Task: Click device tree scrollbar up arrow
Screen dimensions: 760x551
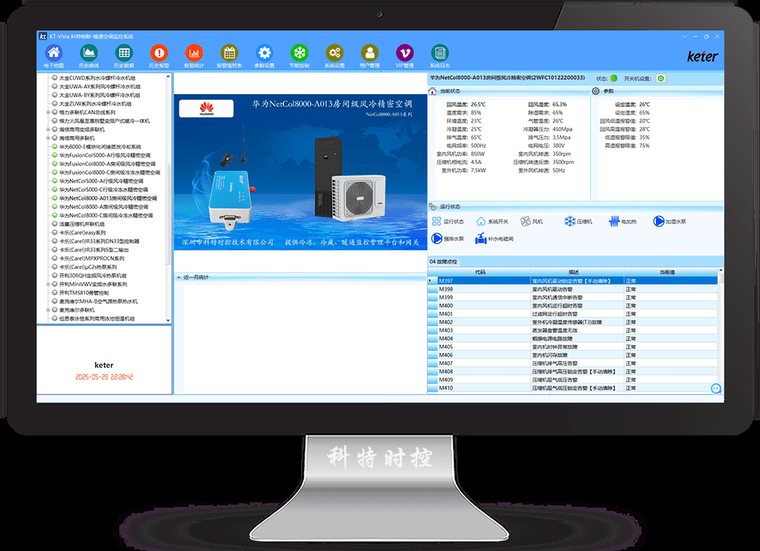Action: pos(168,76)
